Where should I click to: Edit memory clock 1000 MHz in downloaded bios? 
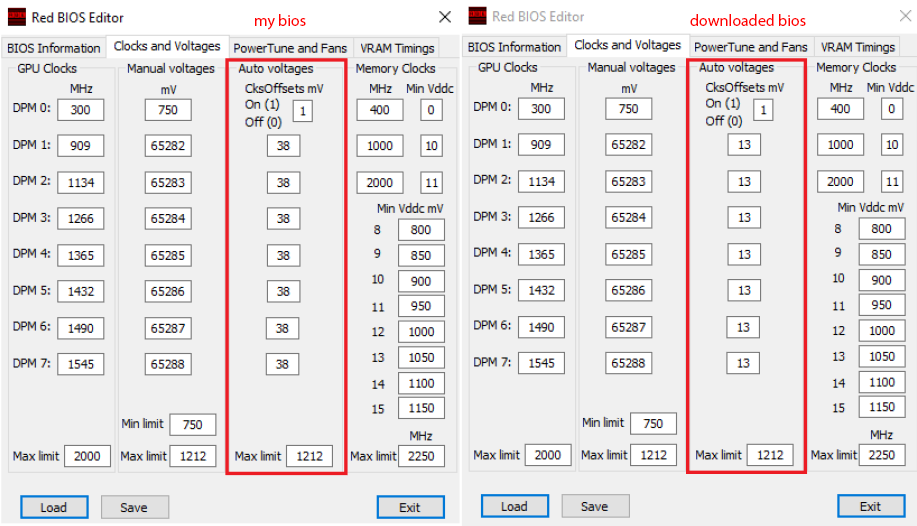[840, 145]
